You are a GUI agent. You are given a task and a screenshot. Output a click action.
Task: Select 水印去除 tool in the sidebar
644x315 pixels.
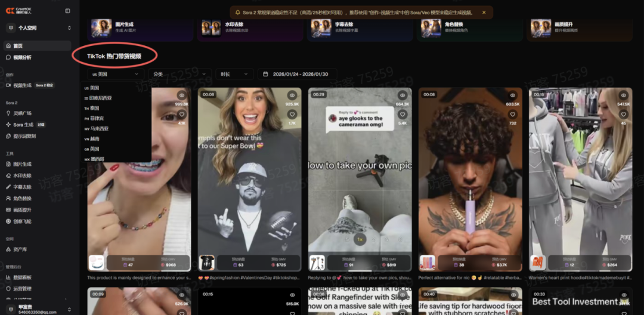[x=37, y=175]
